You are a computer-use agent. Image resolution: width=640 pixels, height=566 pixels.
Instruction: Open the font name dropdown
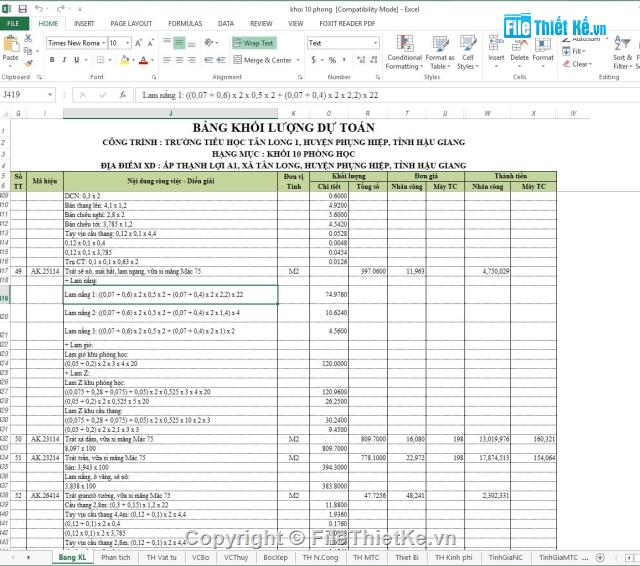click(104, 43)
